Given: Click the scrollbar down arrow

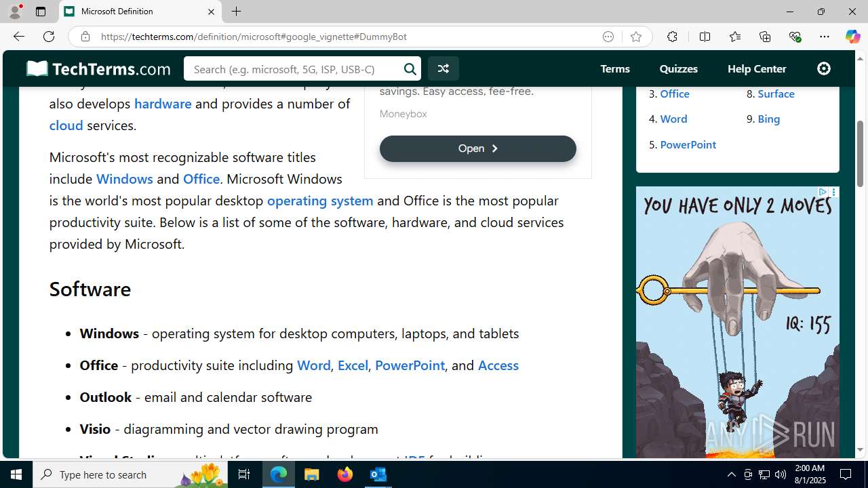Looking at the screenshot, I should [861, 449].
